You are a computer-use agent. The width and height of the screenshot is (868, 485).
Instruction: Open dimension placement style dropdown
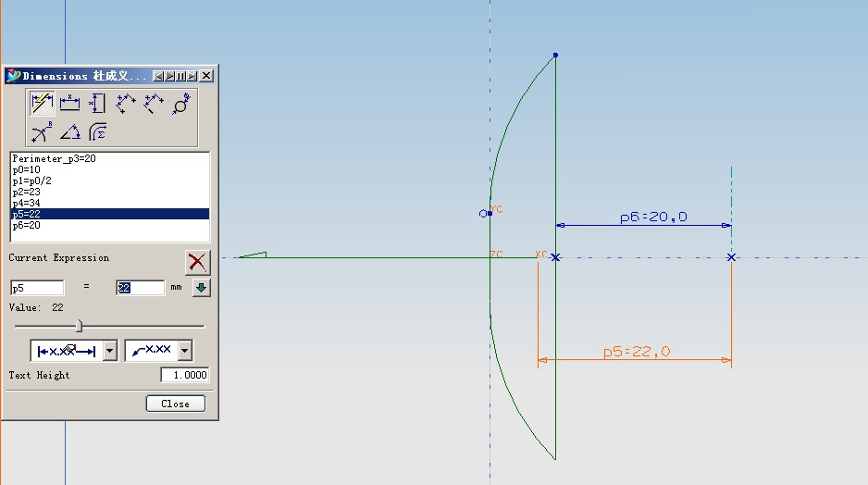(110, 351)
